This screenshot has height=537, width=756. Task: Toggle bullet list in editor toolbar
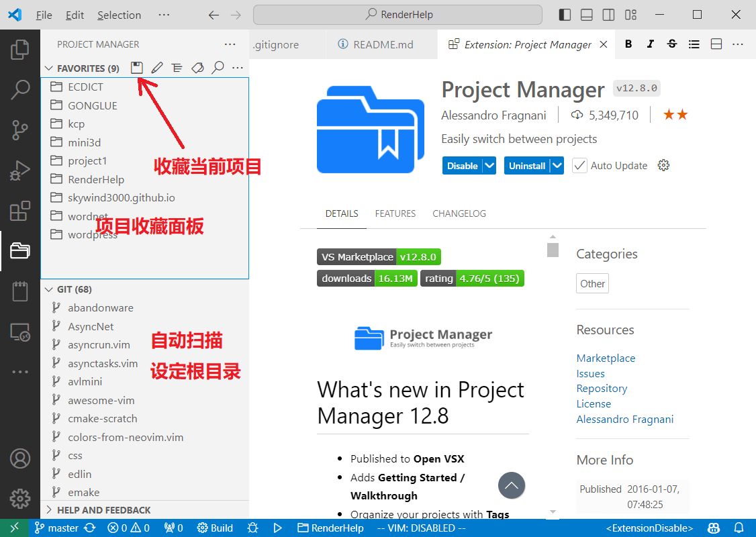click(x=694, y=44)
